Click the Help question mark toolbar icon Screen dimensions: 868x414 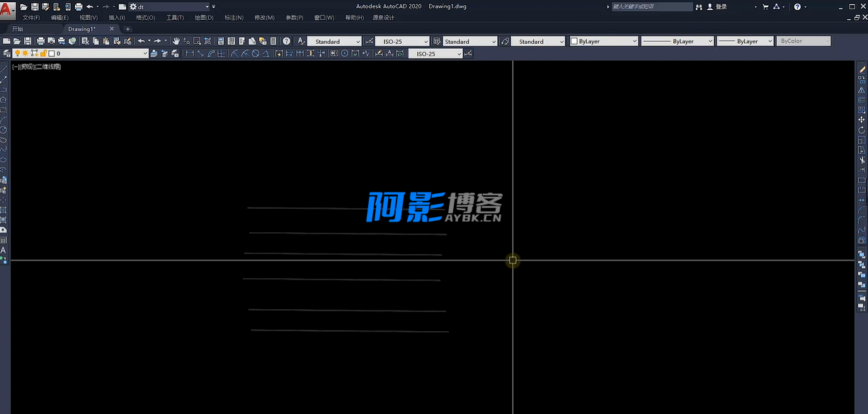coord(286,41)
